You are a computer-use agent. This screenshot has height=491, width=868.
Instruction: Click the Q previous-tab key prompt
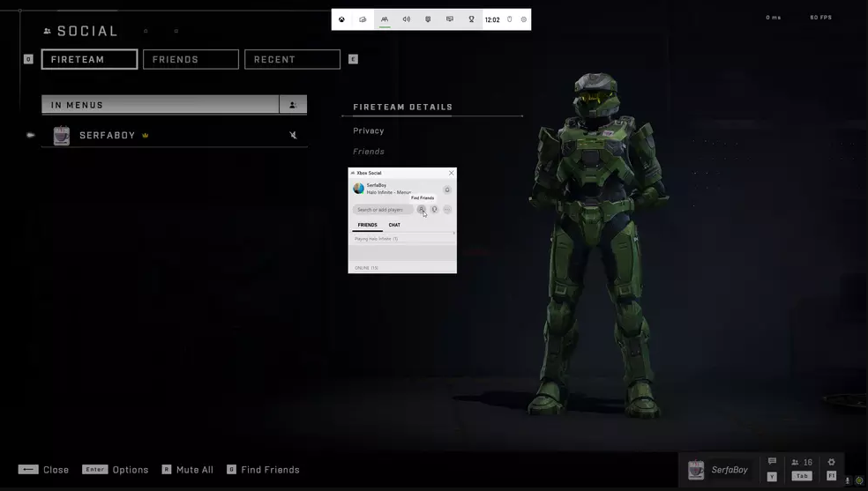coord(28,59)
